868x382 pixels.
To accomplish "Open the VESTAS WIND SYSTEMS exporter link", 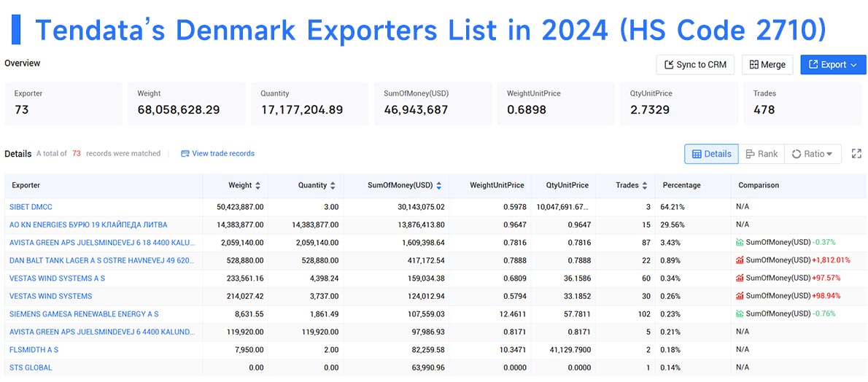I will [x=50, y=296].
